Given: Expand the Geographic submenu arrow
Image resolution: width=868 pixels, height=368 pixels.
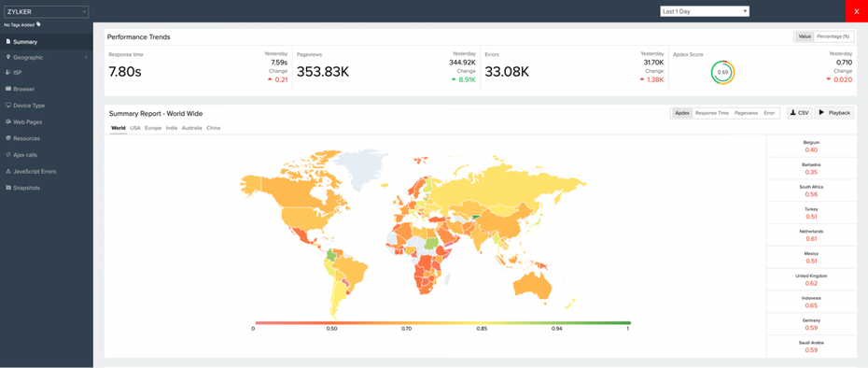Looking at the screenshot, I should tap(86, 58).
